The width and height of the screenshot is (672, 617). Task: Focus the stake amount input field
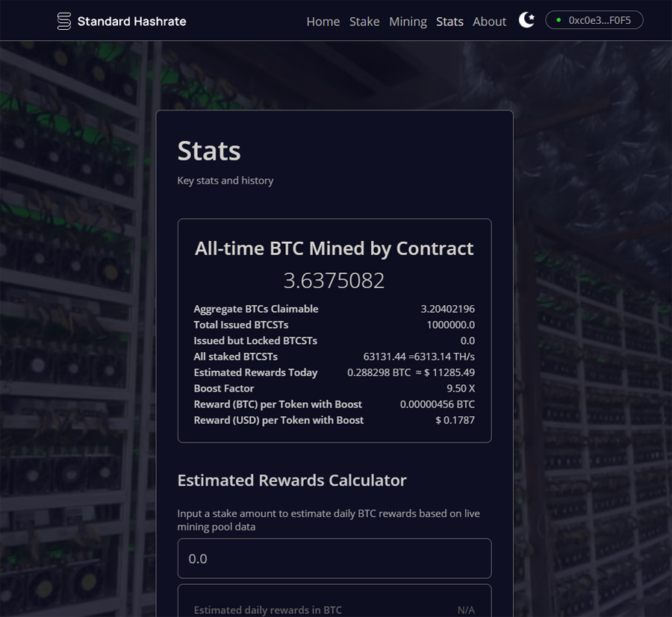click(335, 558)
